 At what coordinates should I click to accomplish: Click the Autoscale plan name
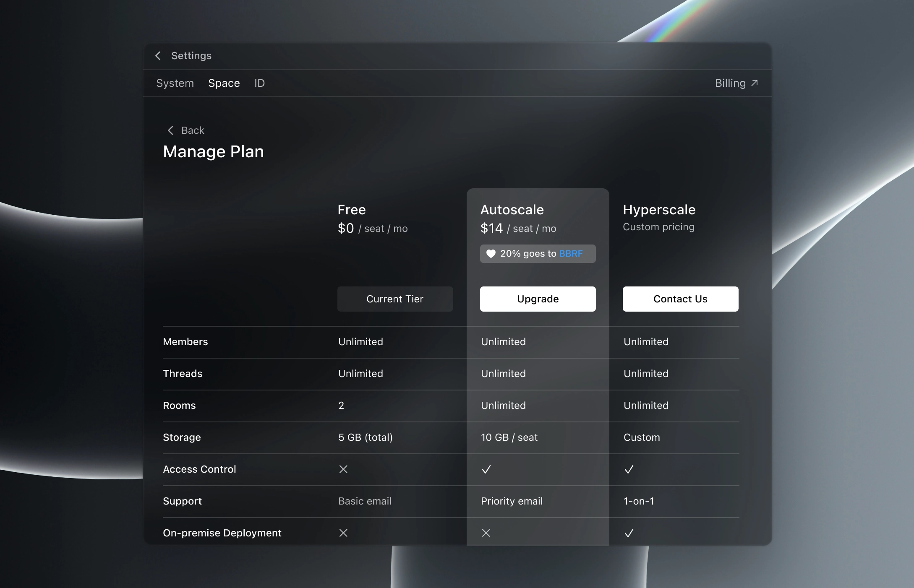tap(512, 210)
